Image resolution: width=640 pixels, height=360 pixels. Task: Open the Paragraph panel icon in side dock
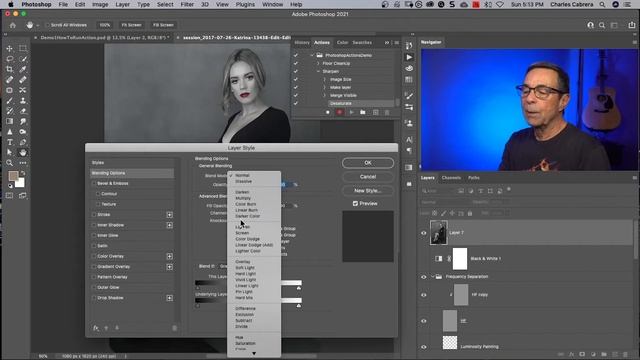pos(409,151)
